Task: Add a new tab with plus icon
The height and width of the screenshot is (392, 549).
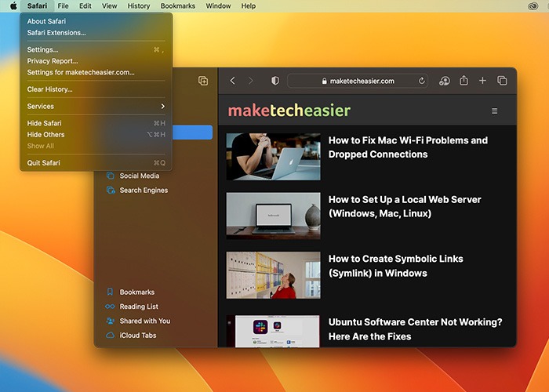Action: click(x=482, y=81)
